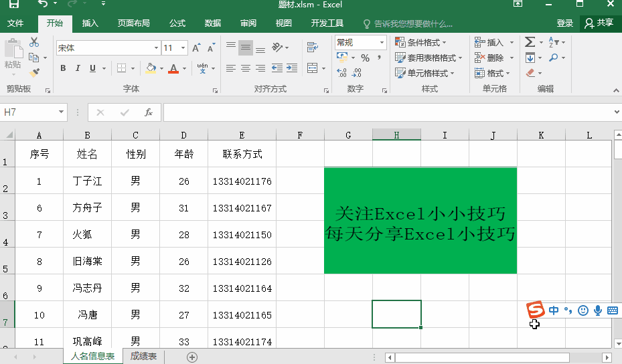Collapse the ribbon with the caret
Screen dimensions: 622x364
pyautogui.click(x=616, y=91)
